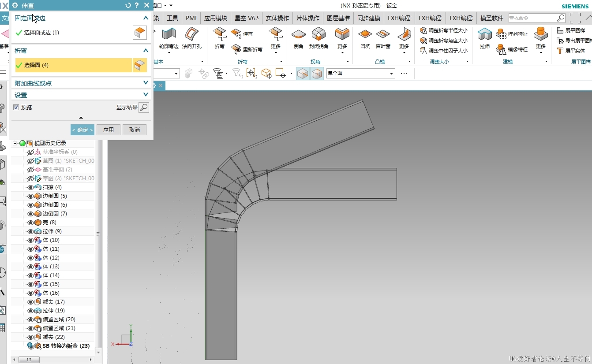Open the 单个面 face rule dropdown
Image resolution: width=592 pixels, height=364 pixels.
point(391,74)
